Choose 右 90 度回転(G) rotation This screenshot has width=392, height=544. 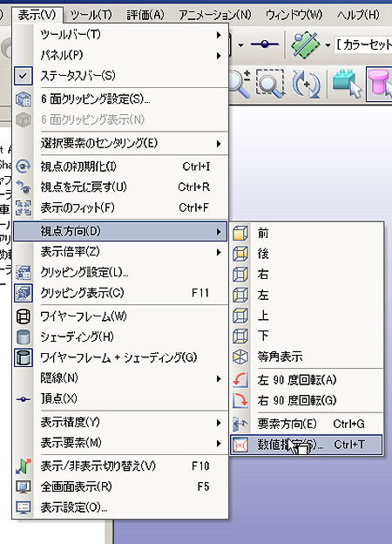(307, 401)
